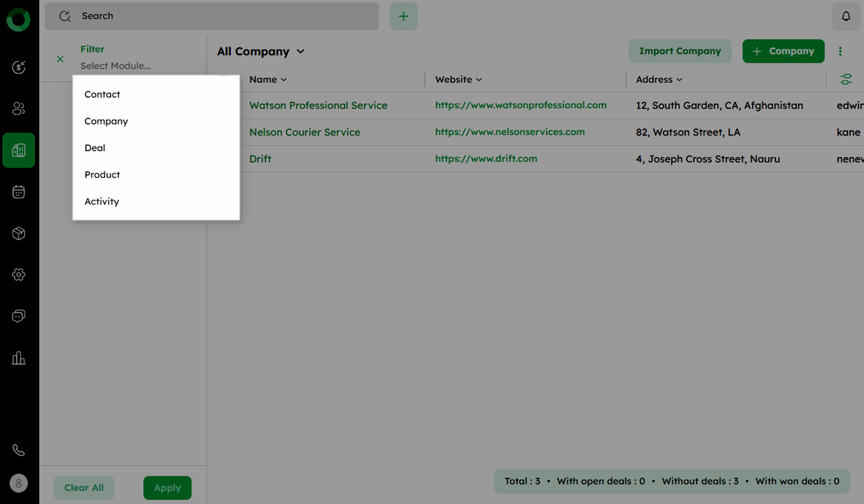Viewport: 864px width, 504px height.
Task: Open the Reports bar chart icon
Action: 19,358
